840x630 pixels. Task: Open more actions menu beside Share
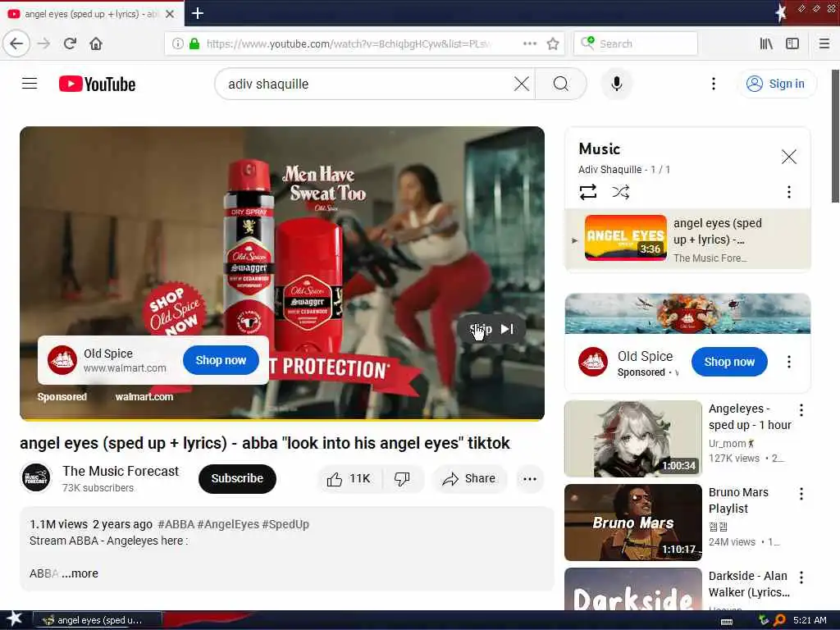click(530, 478)
